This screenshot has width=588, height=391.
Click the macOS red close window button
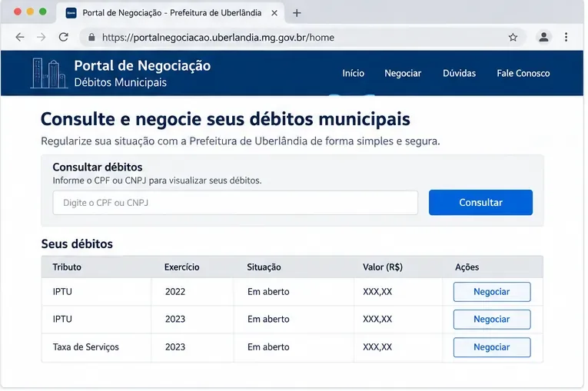[17, 12]
